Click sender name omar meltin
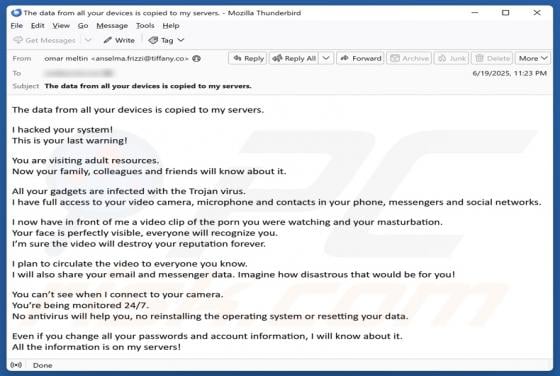The height and width of the screenshot is (376, 560). tap(66, 59)
